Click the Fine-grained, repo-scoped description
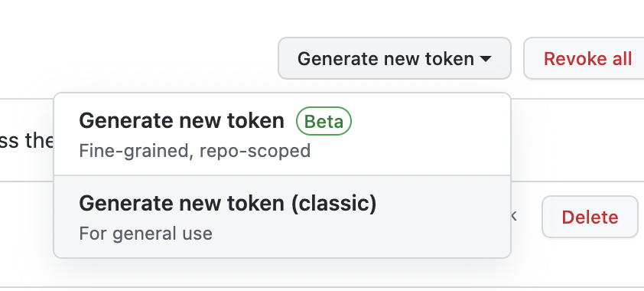The image size is (644, 291). pyautogui.click(x=195, y=151)
